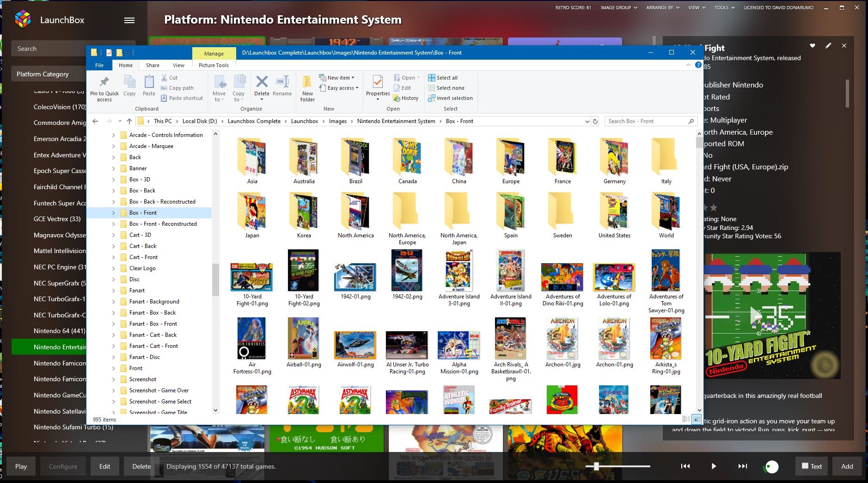
Task: Open LaunchBox VIEW menu
Action: pos(697,7)
